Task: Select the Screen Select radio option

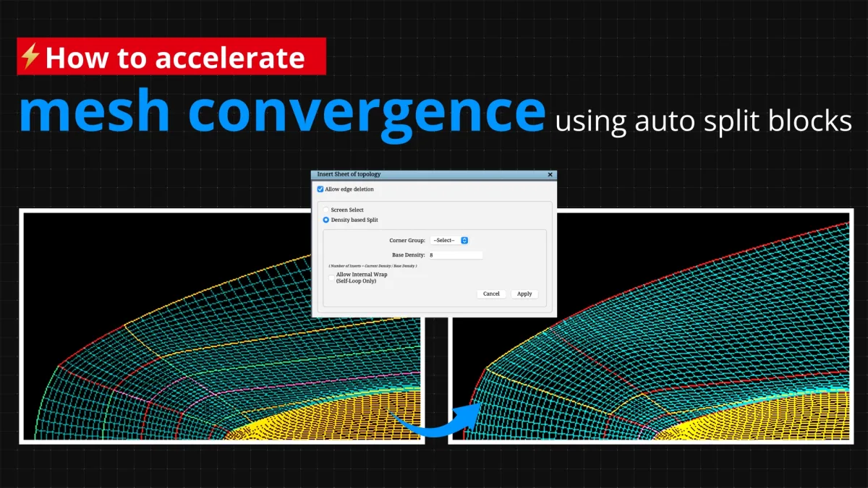Action: pos(325,210)
